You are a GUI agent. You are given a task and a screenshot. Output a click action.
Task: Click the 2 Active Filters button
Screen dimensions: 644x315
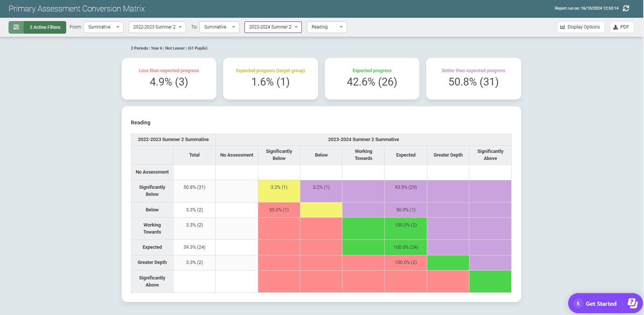pos(45,27)
